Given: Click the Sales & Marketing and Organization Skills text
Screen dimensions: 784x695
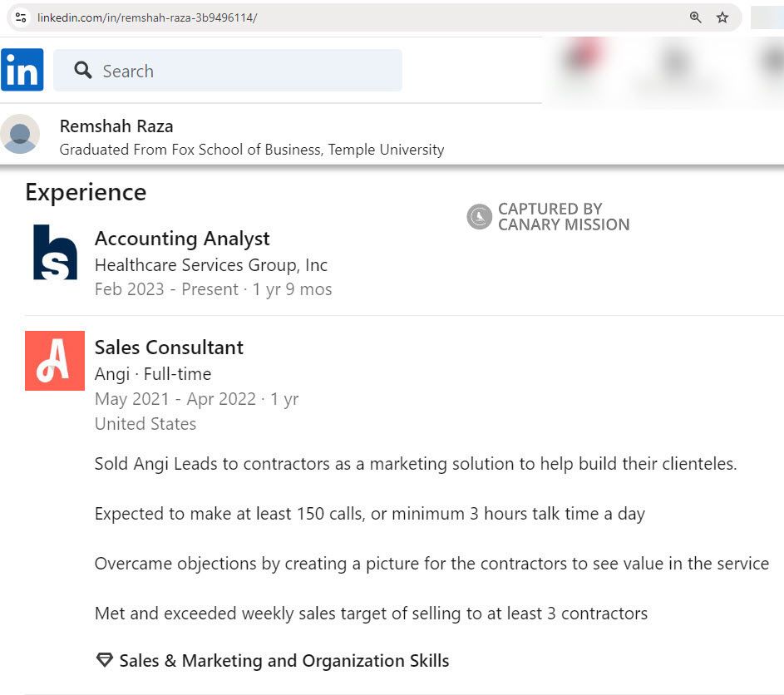Looking at the screenshot, I should 284,660.
